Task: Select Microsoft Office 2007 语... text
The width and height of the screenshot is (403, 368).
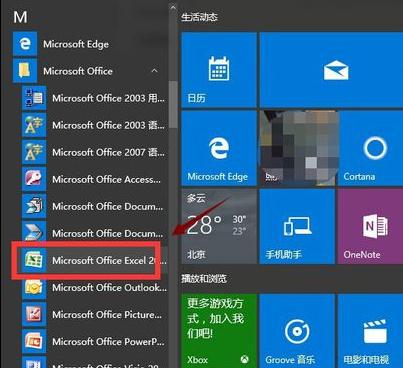Action: (x=108, y=152)
